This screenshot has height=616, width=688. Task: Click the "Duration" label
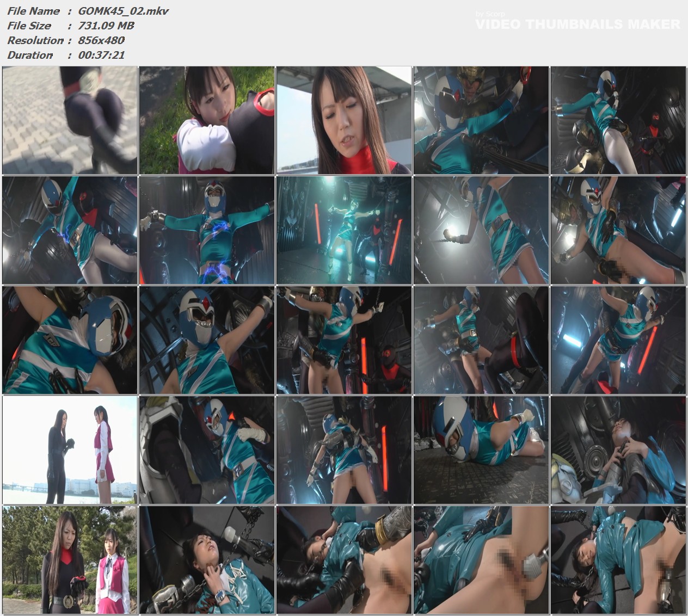[x=30, y=55]
